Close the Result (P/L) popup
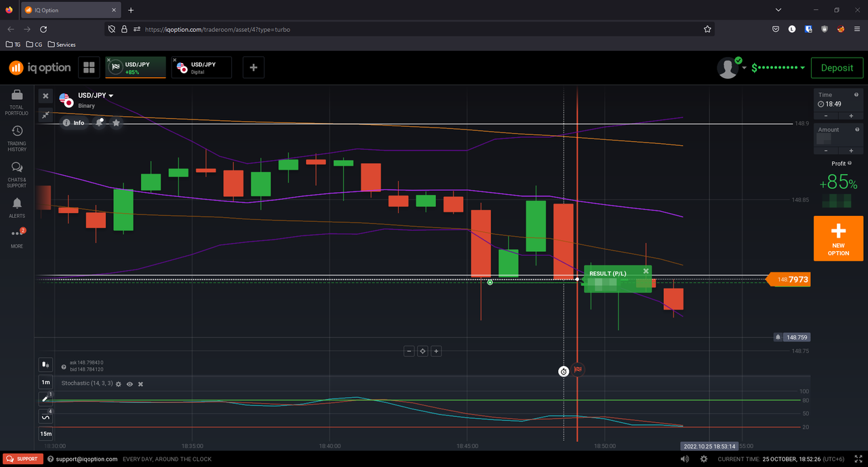Screen dimensions: 868x467 tap(646, 271)
